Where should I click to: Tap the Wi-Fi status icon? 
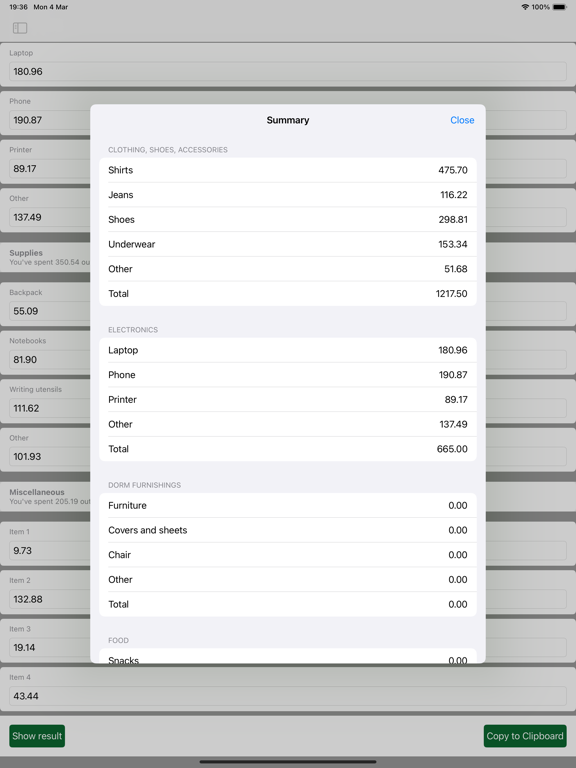click(x=525, y=7)
